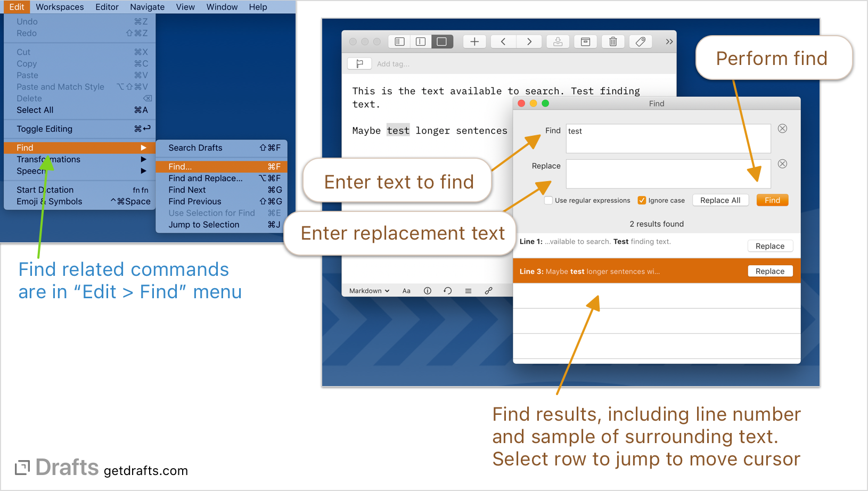Image resolution: width=868 pixels, height=491 pixels.
Task: Undo editing with the curved arrow icon
Action: (x=447, y=290)
